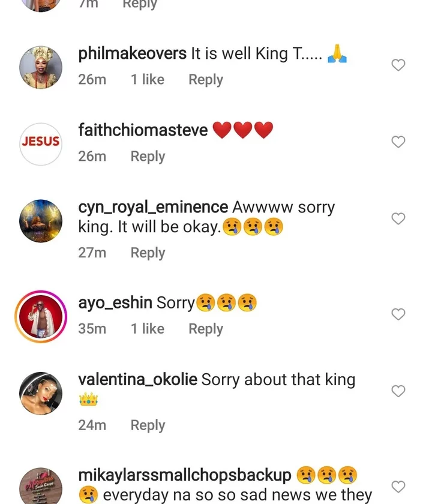Reply to valentina_okolie's comment

tap(148, 425)
